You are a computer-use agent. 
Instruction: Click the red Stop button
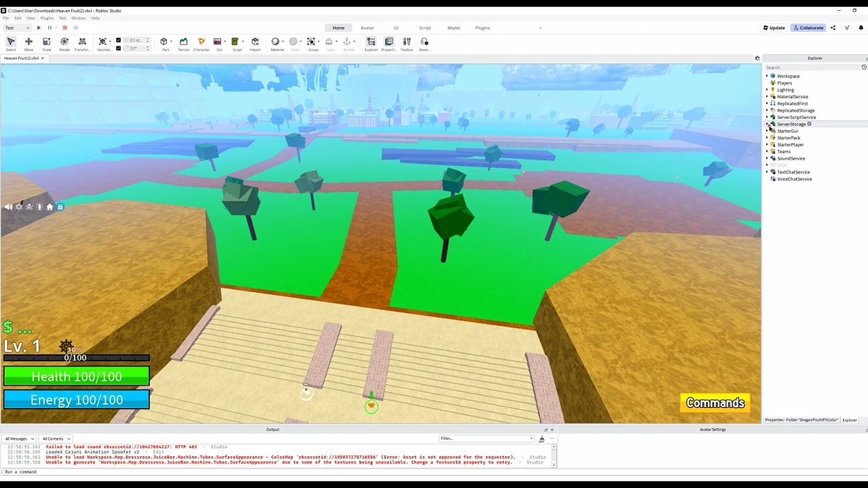pos(65,28)
